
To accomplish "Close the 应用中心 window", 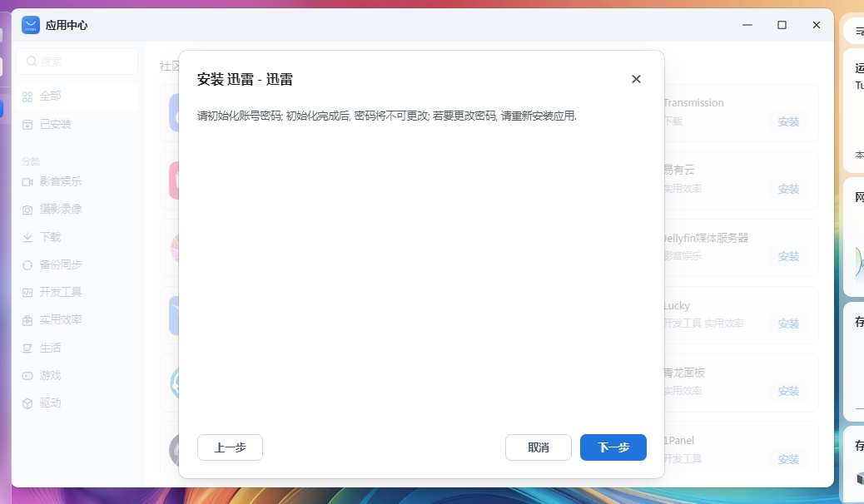I will [817, 25].
